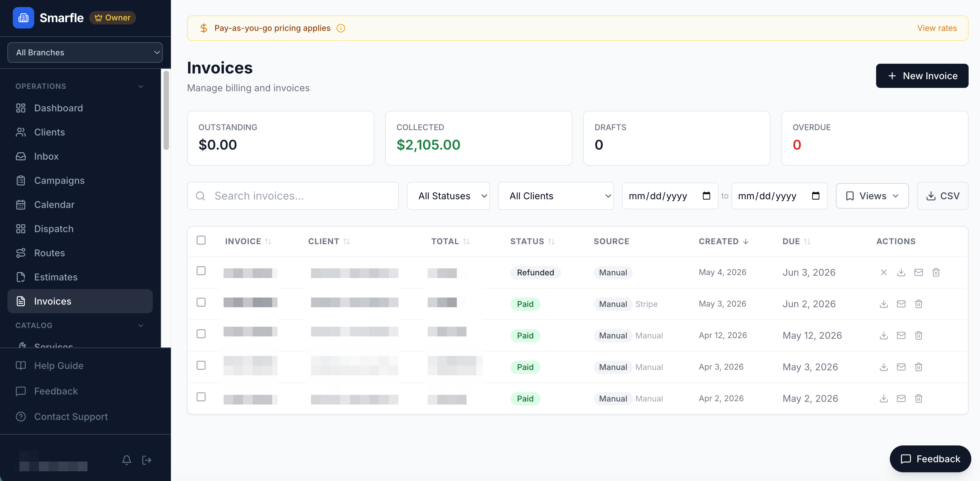This screenshot has width=980, height=481.
Task: Sort by Invoice column
Action: 248,242
